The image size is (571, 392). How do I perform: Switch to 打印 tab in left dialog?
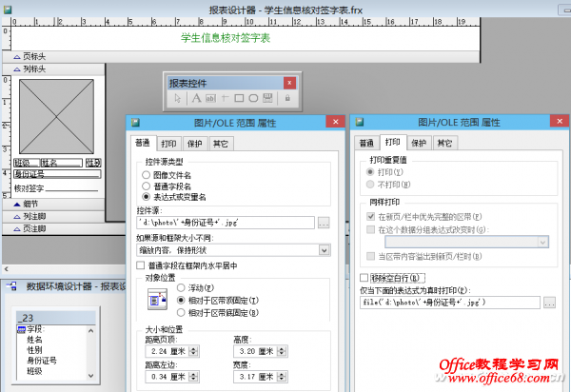168,144
